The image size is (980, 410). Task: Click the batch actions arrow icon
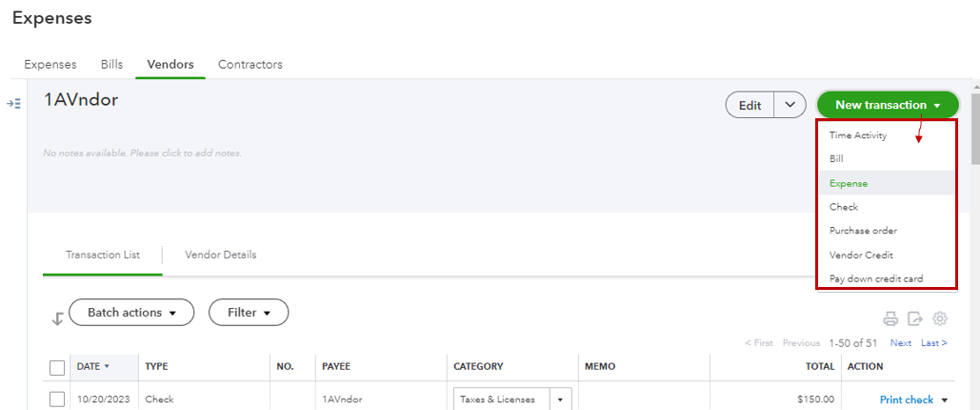click(x=57, y=319)
